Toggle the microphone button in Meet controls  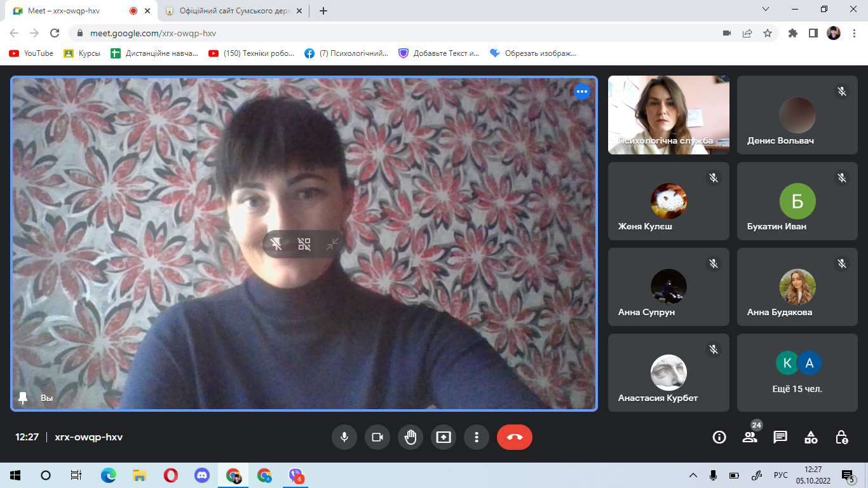tap(344, 437)
